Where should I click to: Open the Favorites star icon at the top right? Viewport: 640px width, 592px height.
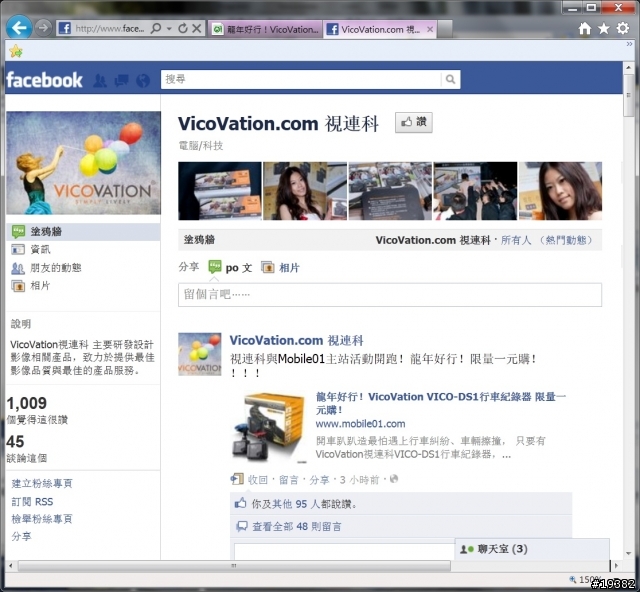pos(604,28)
